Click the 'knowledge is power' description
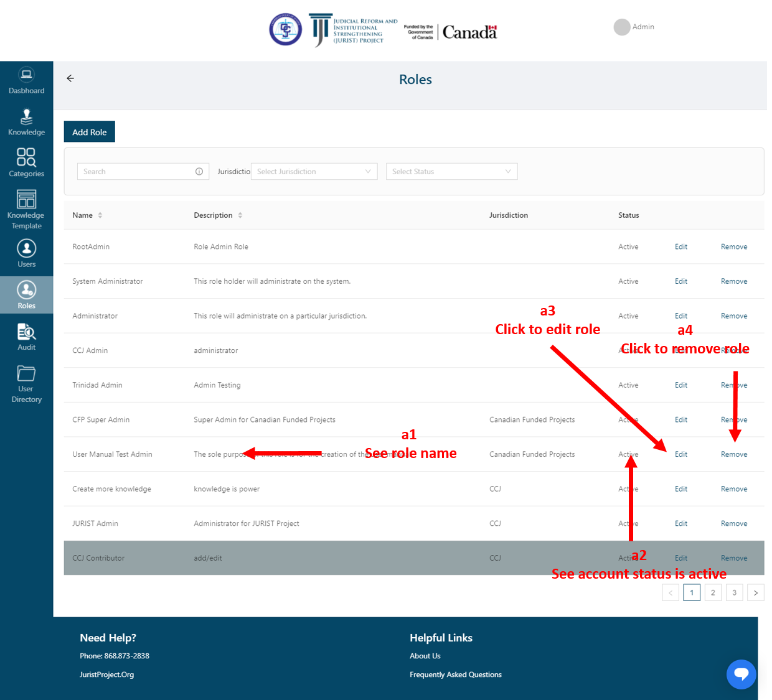Viewport: 772px width, 700px height. 227,489
